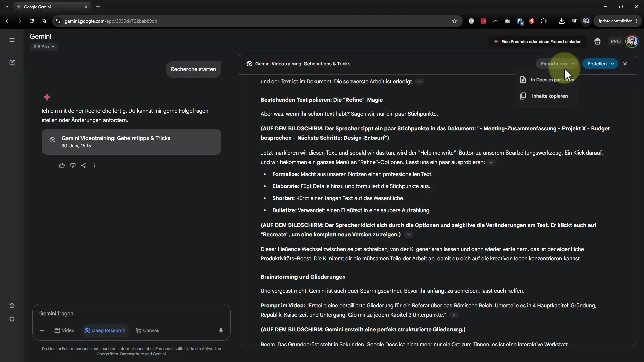This screenshot has width=644, height=362.
Task: Open the 2.5 Pro model selector
Action: [x=44, y=47]
